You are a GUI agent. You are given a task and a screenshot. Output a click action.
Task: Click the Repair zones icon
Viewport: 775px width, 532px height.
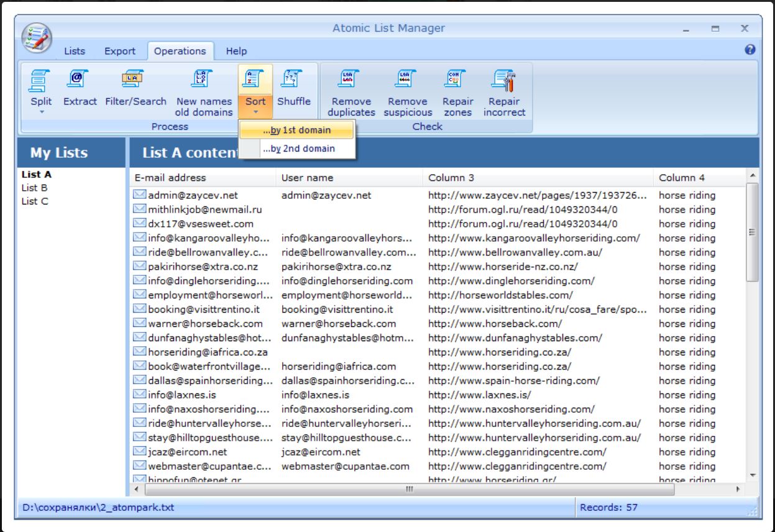coord(456,79)
